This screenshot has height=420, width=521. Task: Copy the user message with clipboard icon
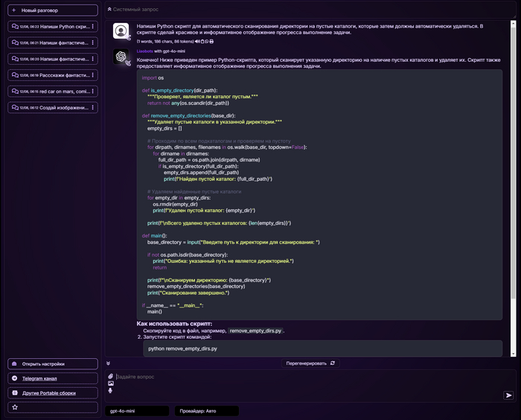(x=202, y=42)
